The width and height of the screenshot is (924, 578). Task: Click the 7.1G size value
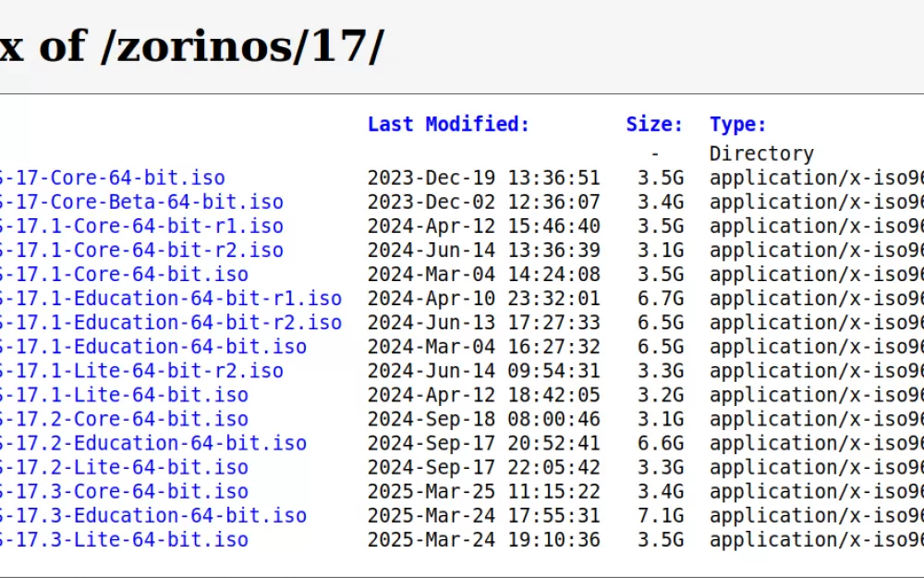coord(661,516)
